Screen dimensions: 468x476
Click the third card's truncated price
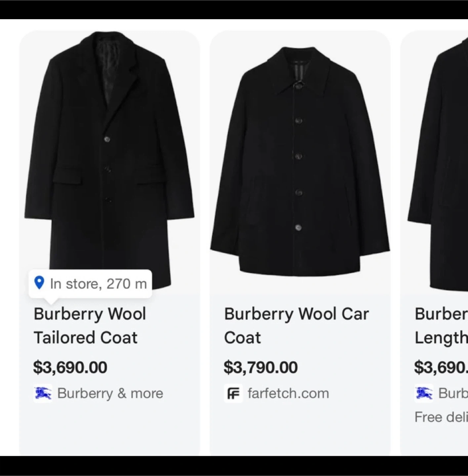(441, 367)
